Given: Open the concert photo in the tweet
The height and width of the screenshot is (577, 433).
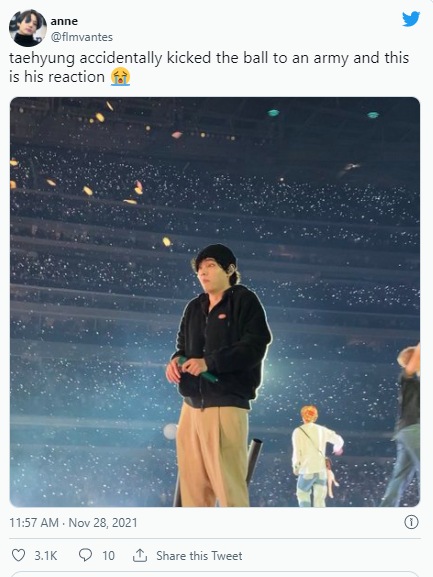Looking at the screenshot, I should tap(215, 302).
